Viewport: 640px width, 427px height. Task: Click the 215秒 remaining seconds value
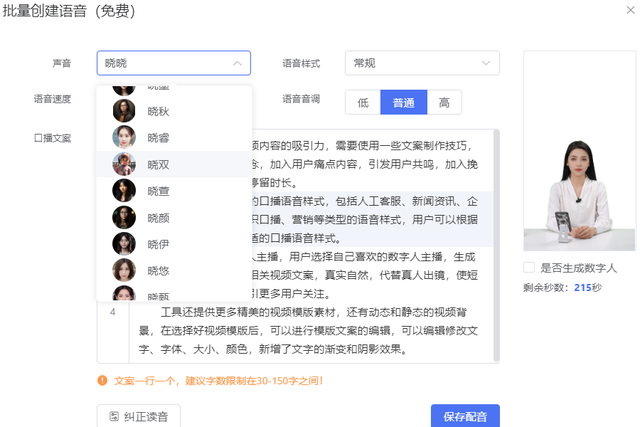point(588,287)
